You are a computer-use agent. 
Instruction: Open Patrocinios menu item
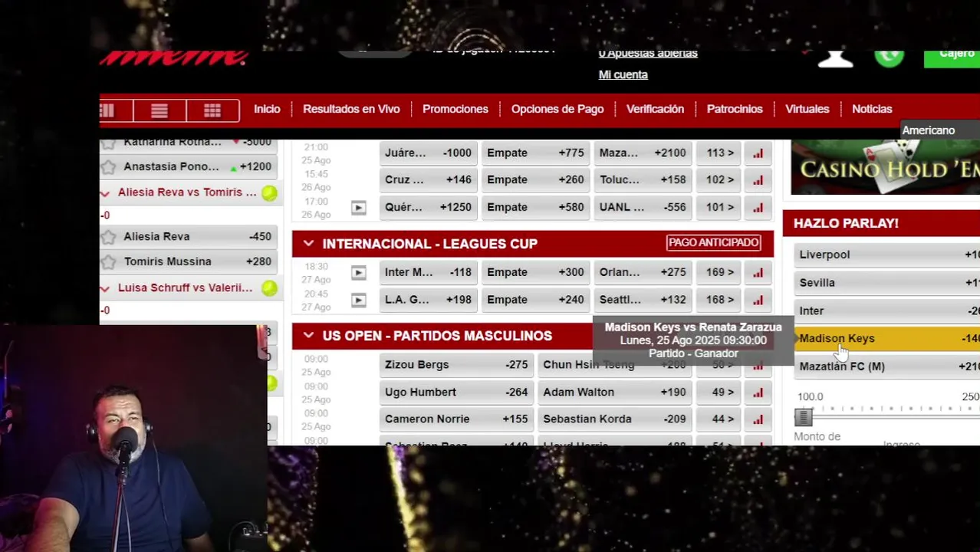click(x=735, y=109)
